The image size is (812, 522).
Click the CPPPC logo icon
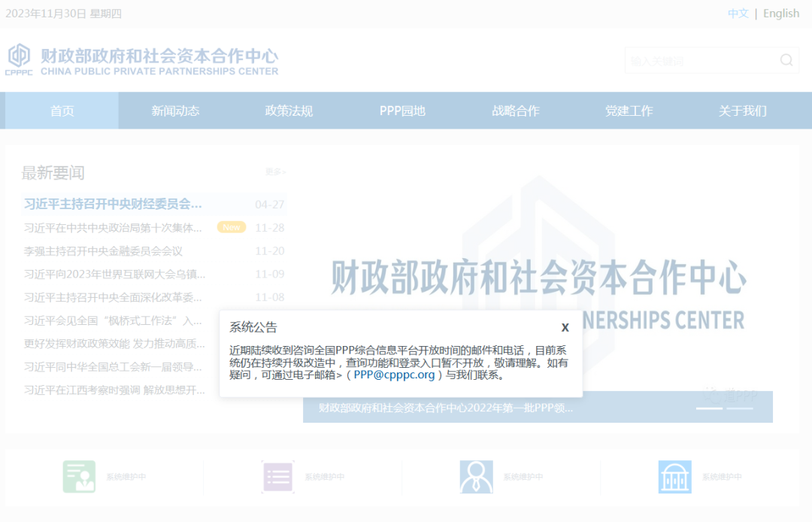[x=19, y=59]
